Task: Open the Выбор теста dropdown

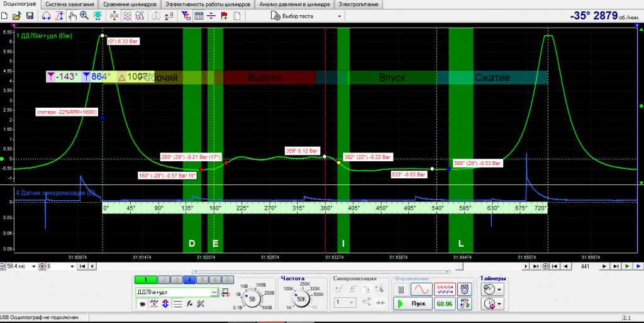Action: coord(306,16)
